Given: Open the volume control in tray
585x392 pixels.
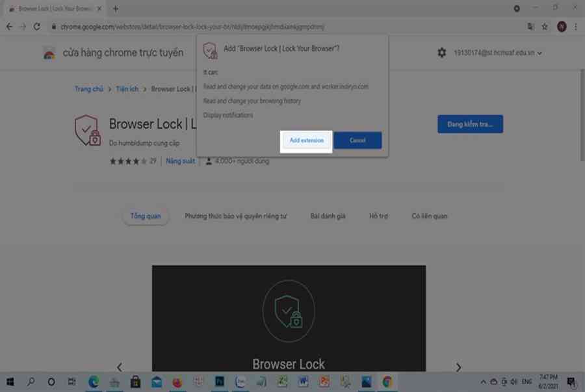Looking at the screenshot, I should [514, 382].
